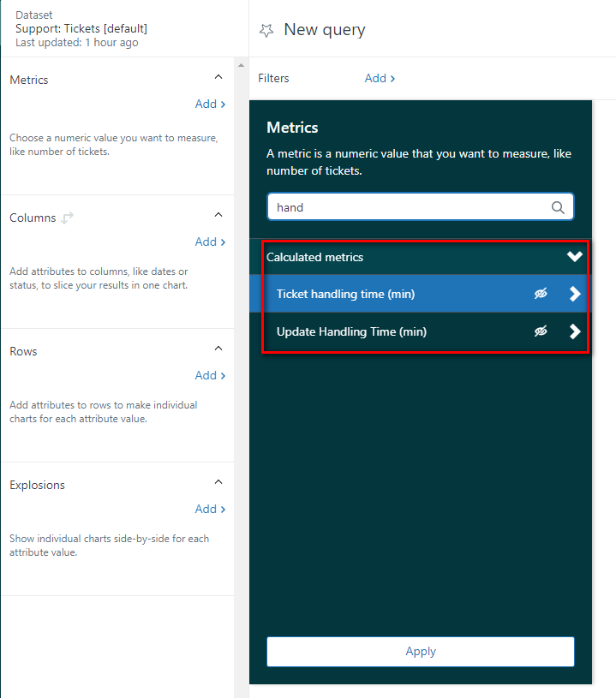Click the swap icon next to Columns
Screen dimensions: 616x698
tap(68, 218)
